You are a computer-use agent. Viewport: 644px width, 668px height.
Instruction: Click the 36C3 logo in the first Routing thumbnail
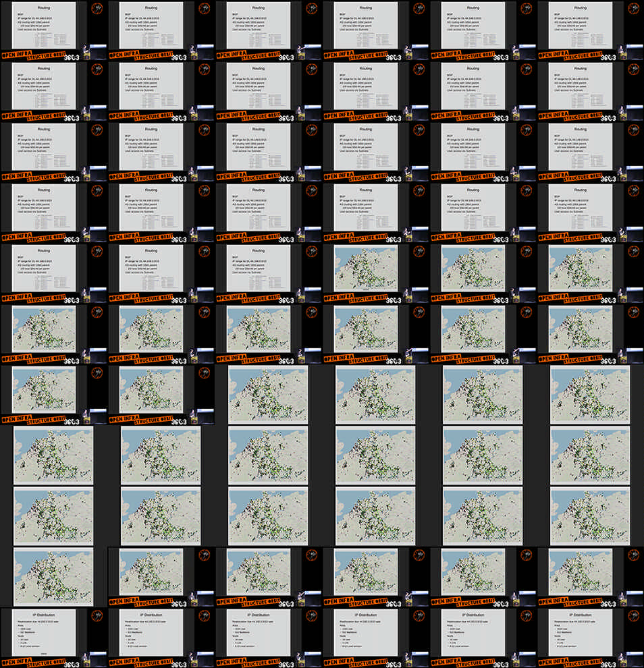90,57
